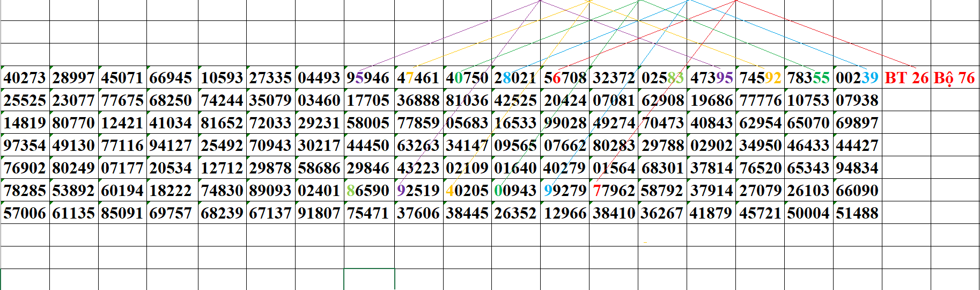Viewport: 980px width, 290px height.
Task: Select cell with value 77962
Action: (x=614, y=191)
